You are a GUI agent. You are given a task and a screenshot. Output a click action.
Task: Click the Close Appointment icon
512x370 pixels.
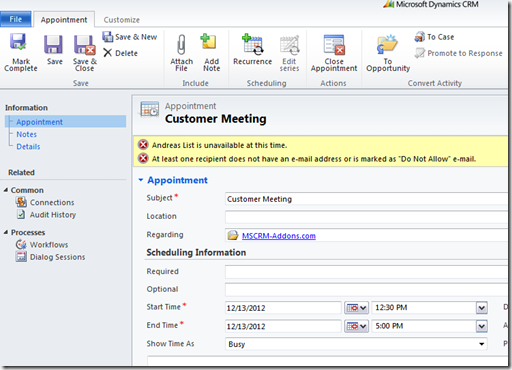coord(334,45)
